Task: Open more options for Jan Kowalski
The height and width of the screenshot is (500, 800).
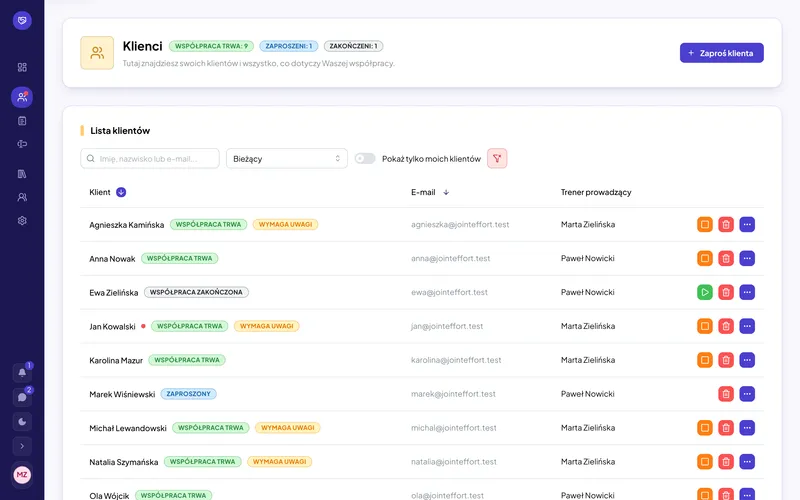Action: click(x=747, y=326)
